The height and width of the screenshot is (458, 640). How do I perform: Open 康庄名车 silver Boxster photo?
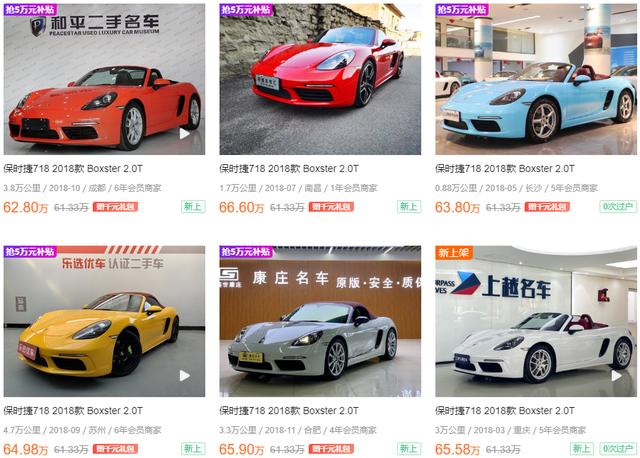click(320, 321)
